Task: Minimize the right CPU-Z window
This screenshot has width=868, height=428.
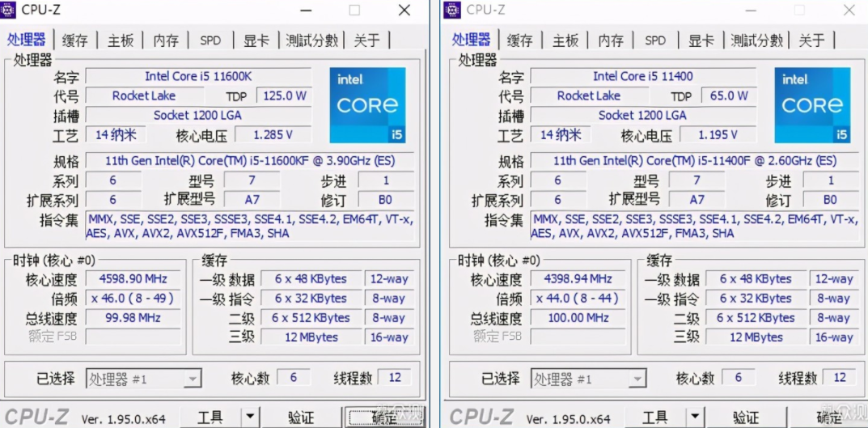Action: click(750, 10)
